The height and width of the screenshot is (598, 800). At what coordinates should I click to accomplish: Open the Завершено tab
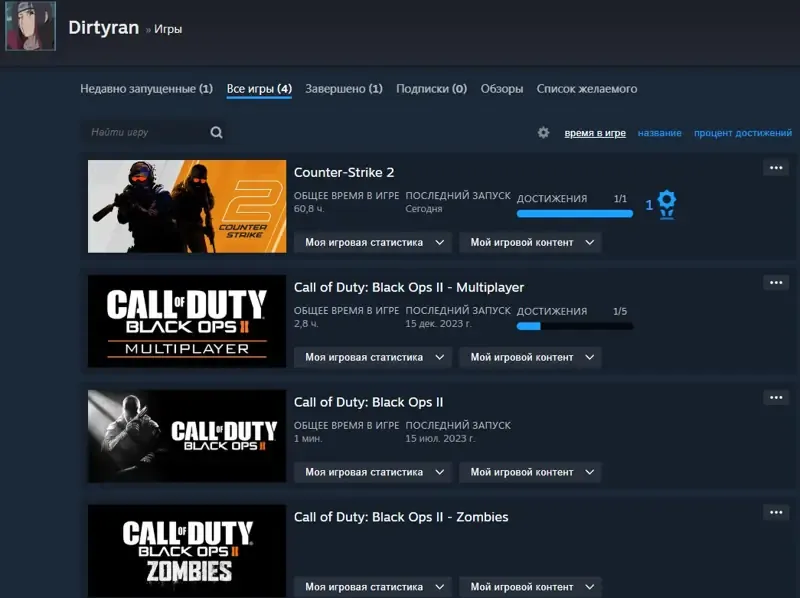point(344,89)
